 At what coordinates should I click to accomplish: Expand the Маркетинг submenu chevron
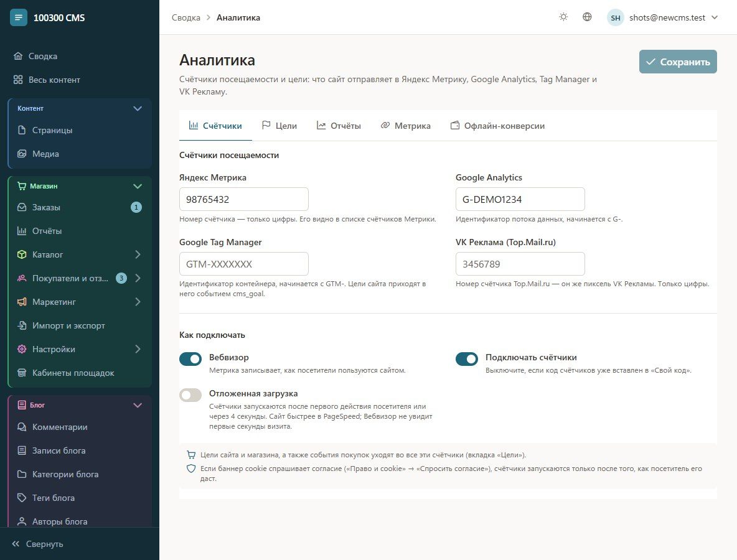[x=138, y=302]
